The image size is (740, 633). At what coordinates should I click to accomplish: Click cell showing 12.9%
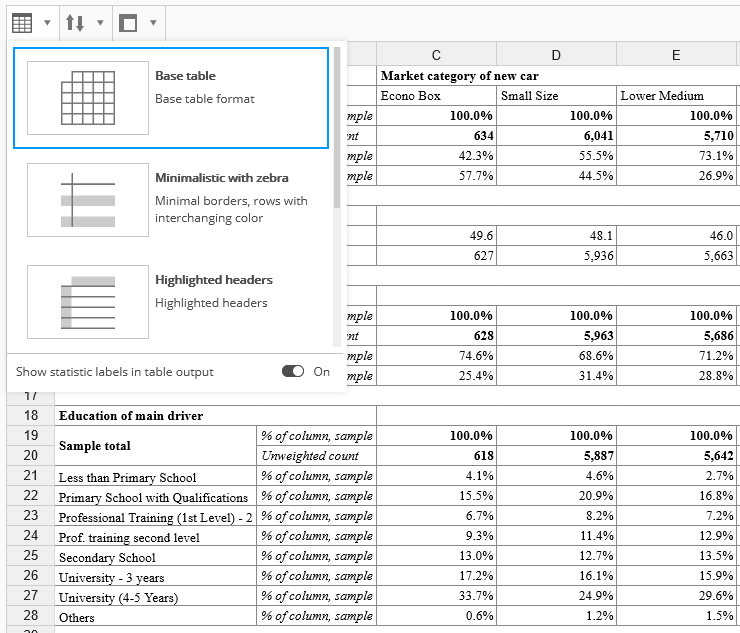coord(676,536)
